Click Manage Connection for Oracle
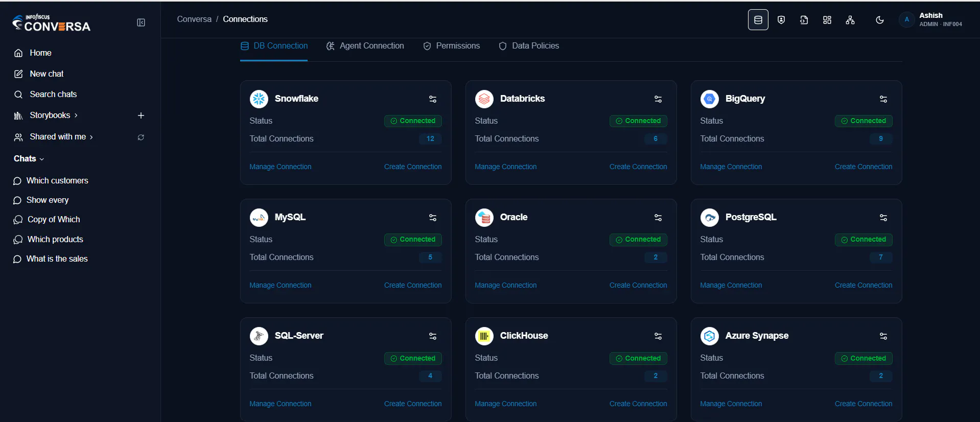Viewport: 980px width, 422px height. 506,286
